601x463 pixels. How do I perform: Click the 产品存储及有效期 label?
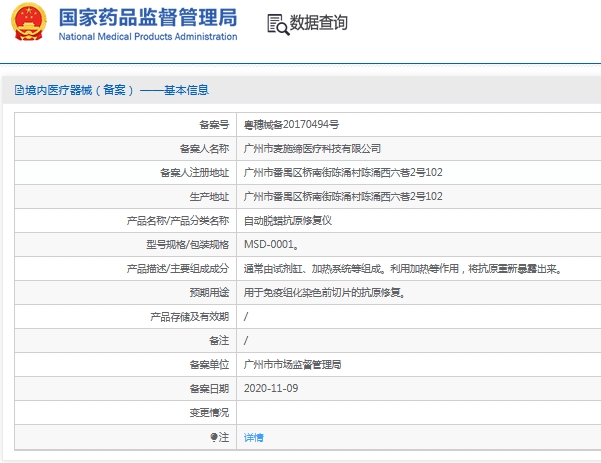[x=189, y=317]
